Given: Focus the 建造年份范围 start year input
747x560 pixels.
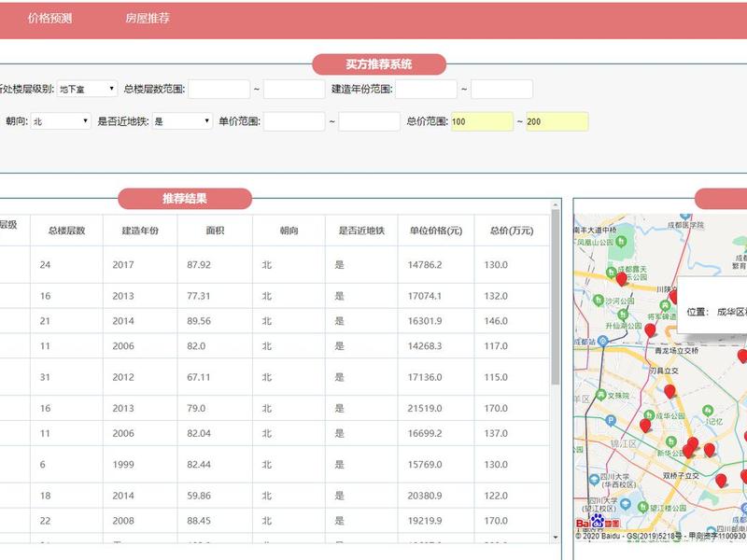Looking at the screenshot, I should tap(427, 89).
